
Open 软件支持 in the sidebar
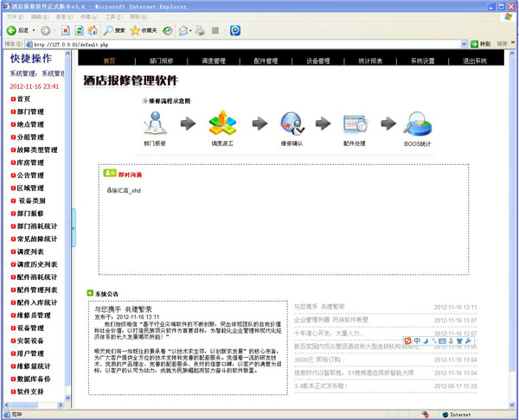pos(30,391)
